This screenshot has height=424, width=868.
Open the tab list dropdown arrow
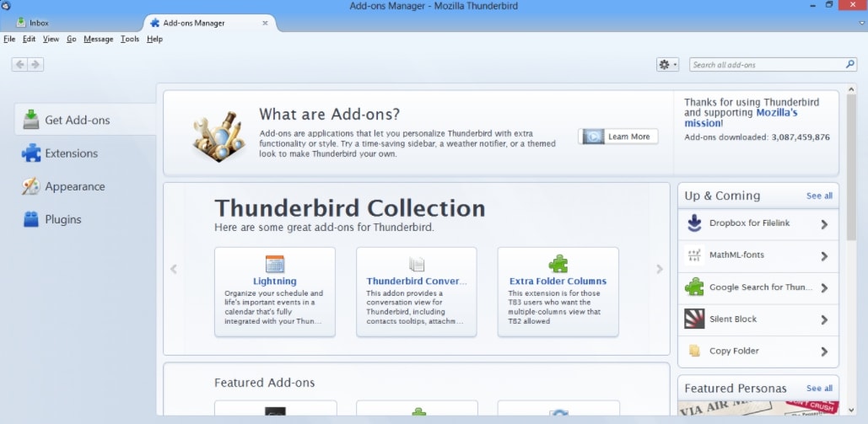tap(862, 24)
